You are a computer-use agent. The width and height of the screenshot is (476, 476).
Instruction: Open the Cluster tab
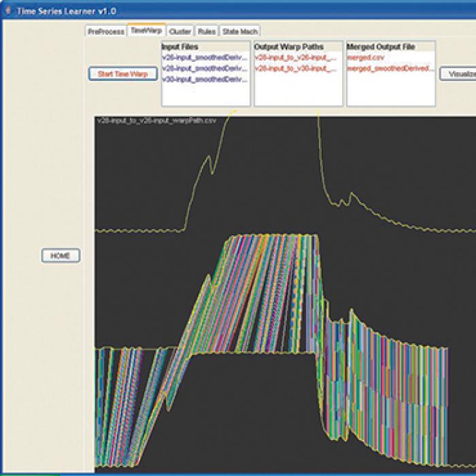(180, 31)
